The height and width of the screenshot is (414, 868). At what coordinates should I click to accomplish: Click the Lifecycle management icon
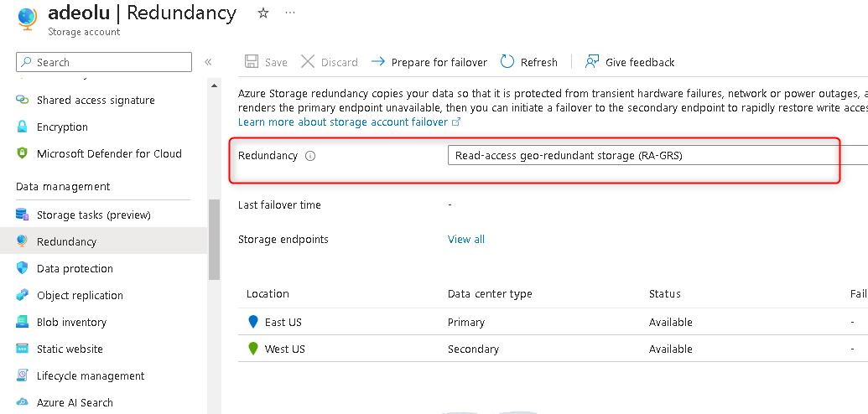(x=23, y=375)
